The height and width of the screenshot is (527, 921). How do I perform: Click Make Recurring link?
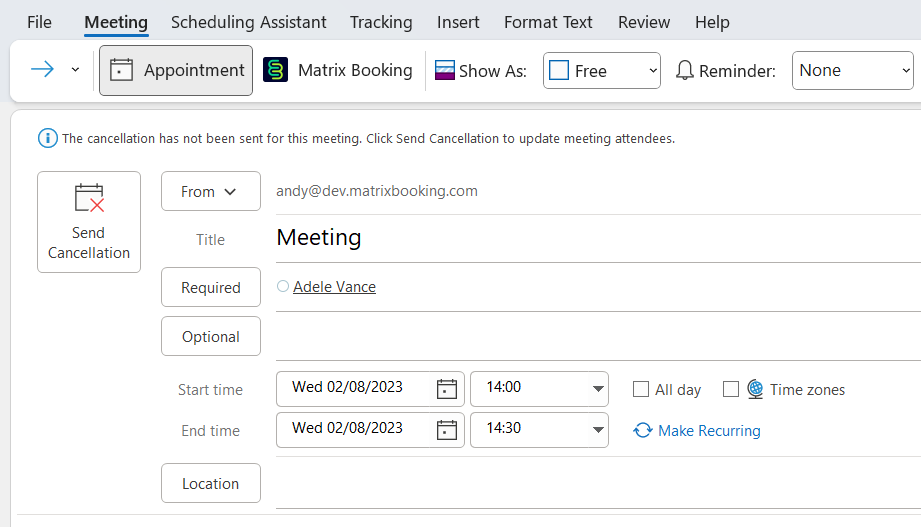[x=708, y=431]
